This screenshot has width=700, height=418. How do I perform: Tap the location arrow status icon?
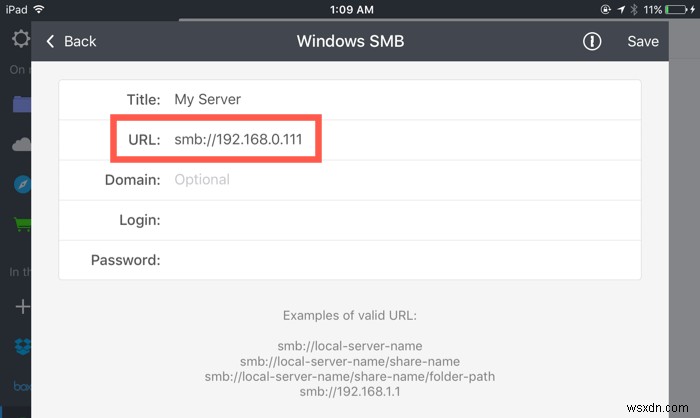click(621, 9)
